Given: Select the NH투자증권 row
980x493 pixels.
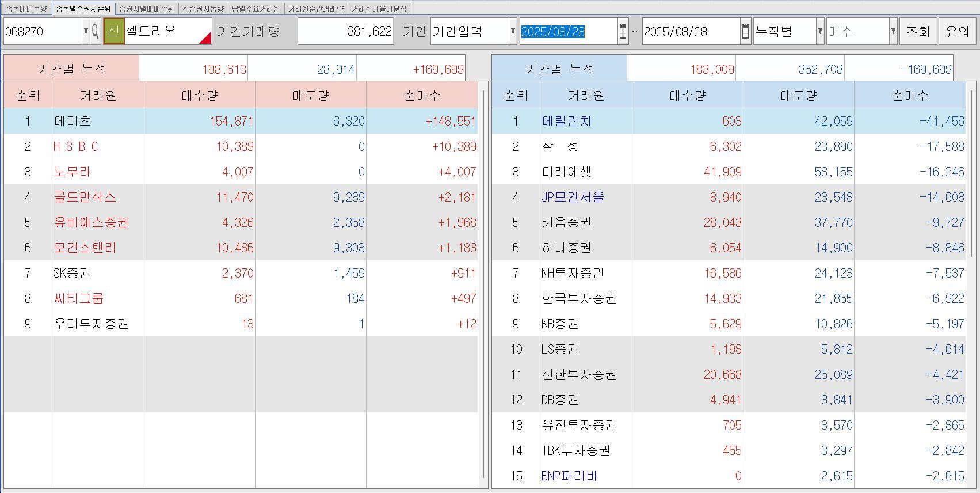Looking at the screenshot, I should (x=729, y=273).
